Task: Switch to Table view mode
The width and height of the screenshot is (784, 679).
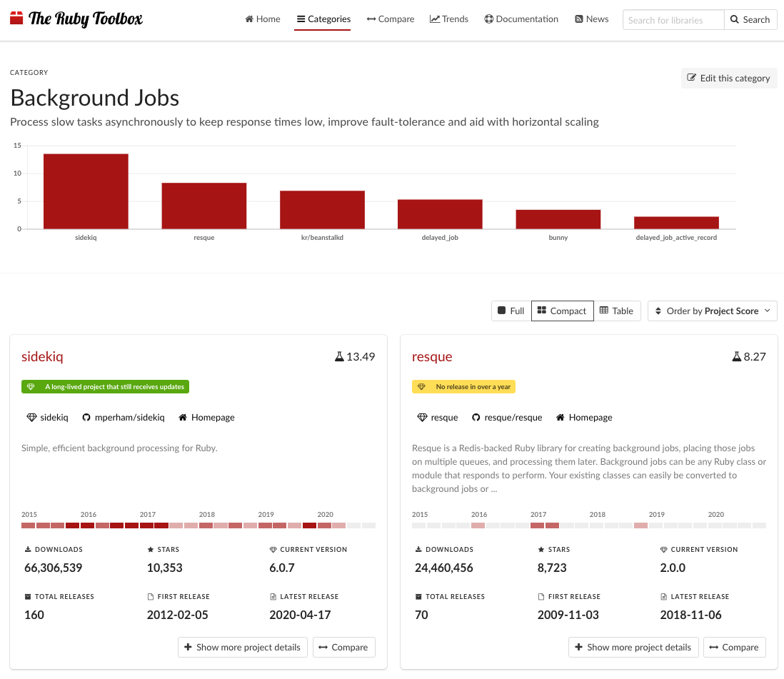Action: (616, 311)
